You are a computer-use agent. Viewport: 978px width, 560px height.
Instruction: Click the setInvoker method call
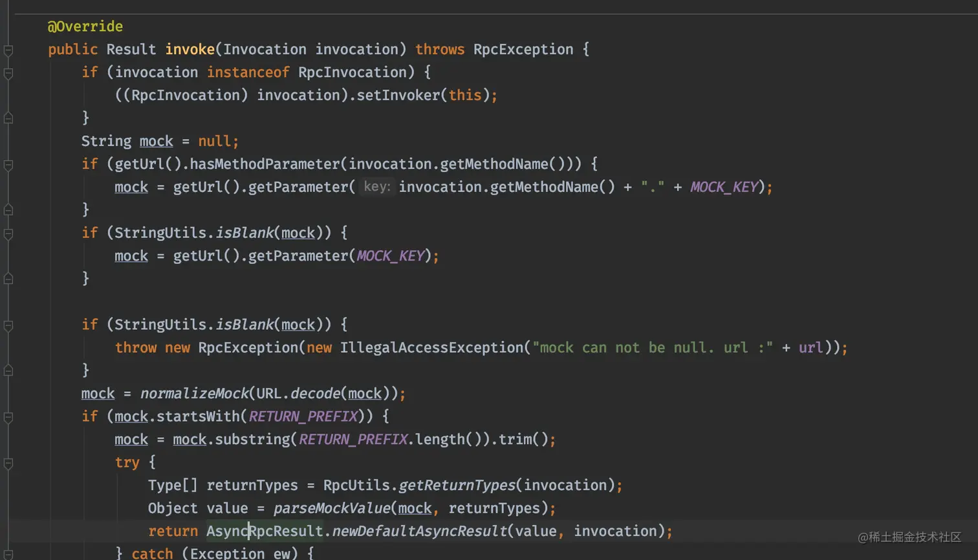(398, 96)
